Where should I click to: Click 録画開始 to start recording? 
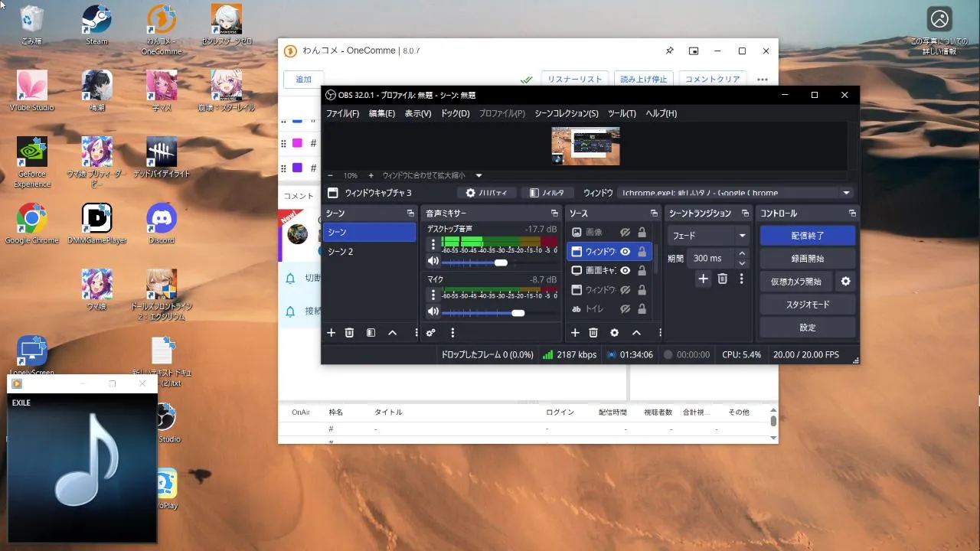pos(808,259)
